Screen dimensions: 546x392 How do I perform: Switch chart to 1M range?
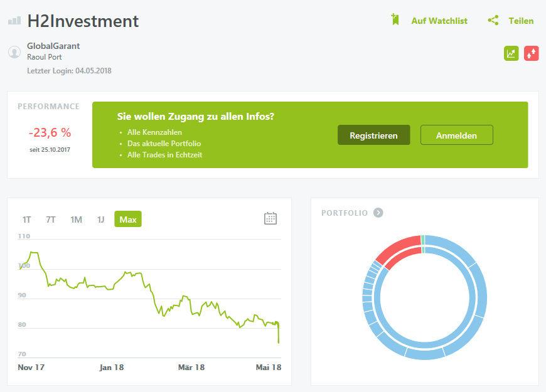click(x=76, y=220)
